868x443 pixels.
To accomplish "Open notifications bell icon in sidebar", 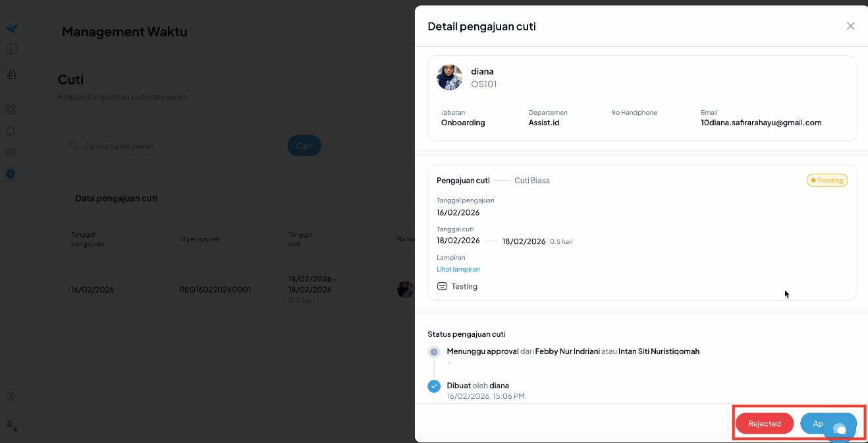I will click(11, 131).
